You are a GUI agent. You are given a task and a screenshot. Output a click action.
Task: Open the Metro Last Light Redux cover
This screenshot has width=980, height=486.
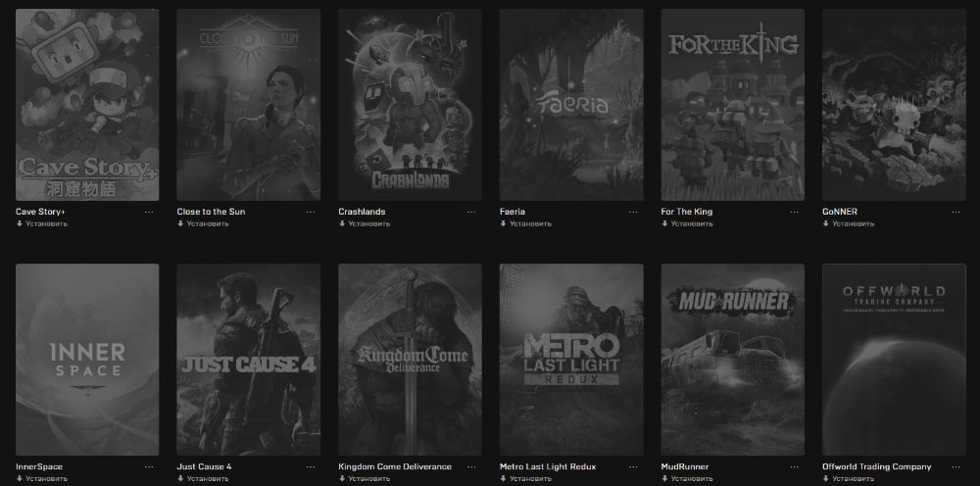[x=571, y=360]
